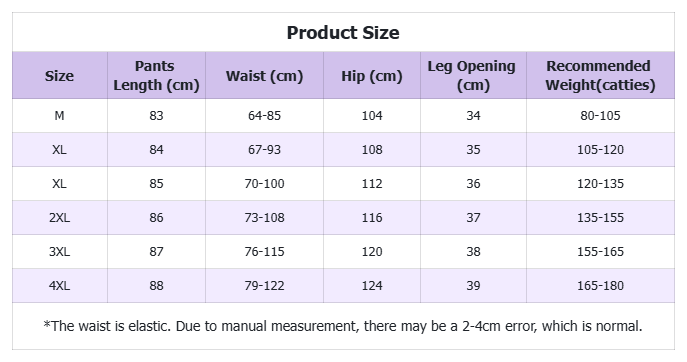Select the M size cell

pos(60,116)
